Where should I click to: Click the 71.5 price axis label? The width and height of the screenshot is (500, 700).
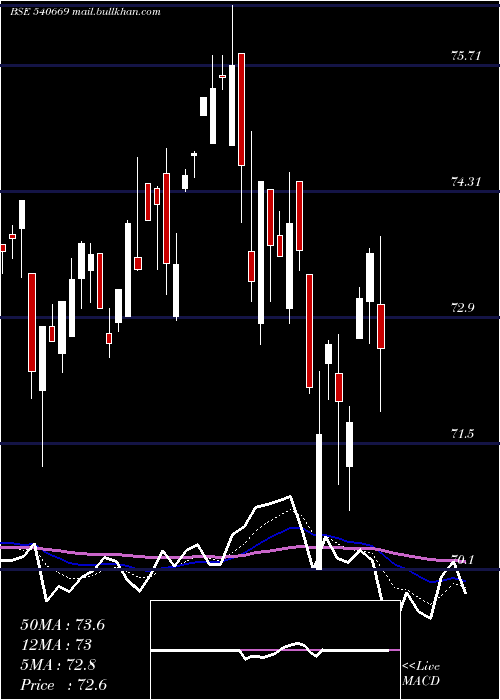click(463, 433)
